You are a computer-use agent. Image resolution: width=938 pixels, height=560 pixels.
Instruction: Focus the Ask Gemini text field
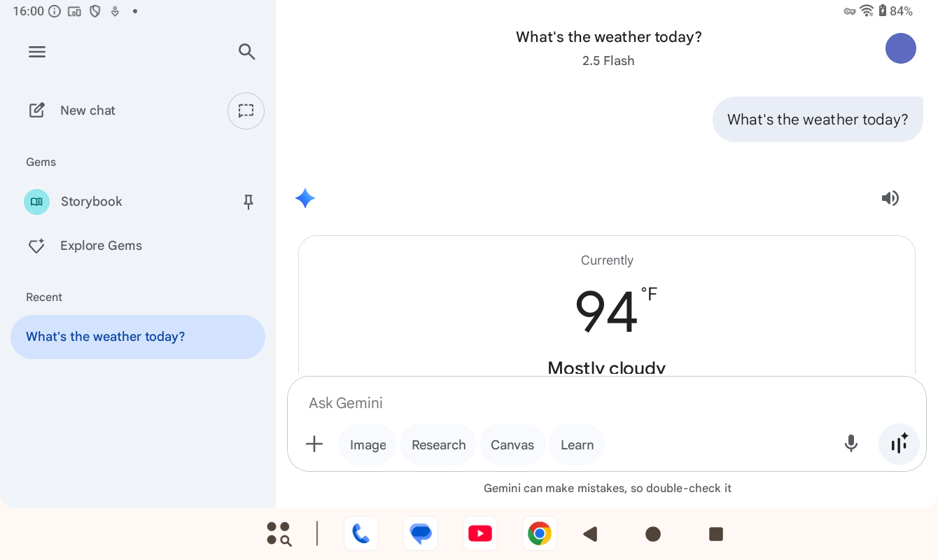560,402
